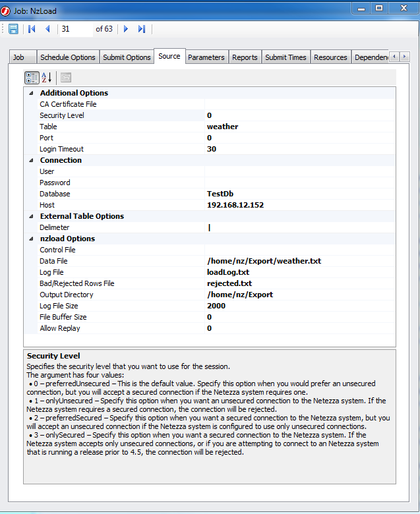This screenshot has height=514, width=420.
Task: Maximize the Job: NzLoad window
Action: [379, 8]
